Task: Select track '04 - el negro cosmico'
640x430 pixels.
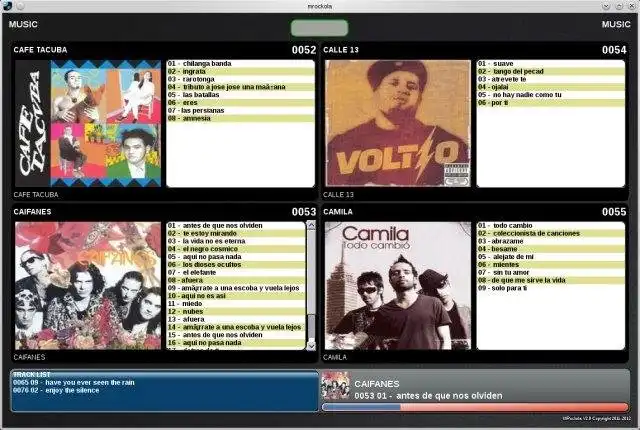Action: coord(236,249)
